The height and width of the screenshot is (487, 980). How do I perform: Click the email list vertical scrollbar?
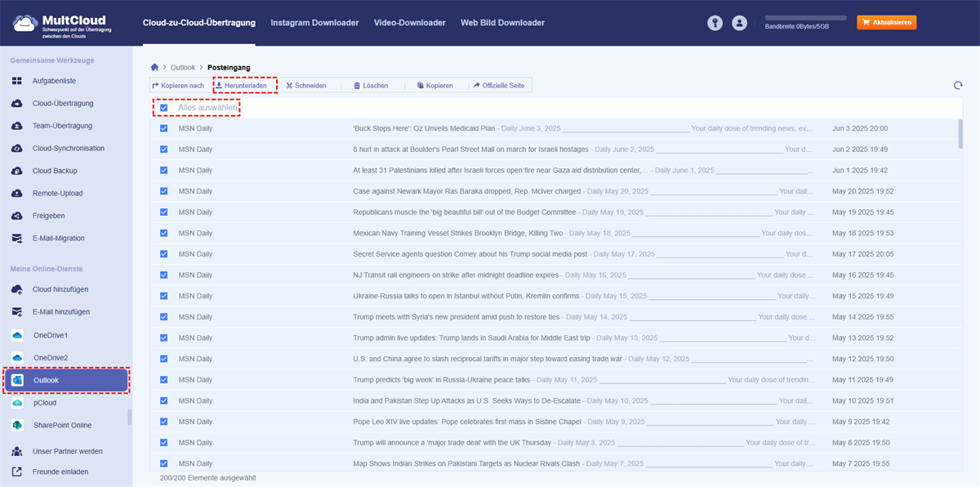pyautogui.click(x=960, y=134)
